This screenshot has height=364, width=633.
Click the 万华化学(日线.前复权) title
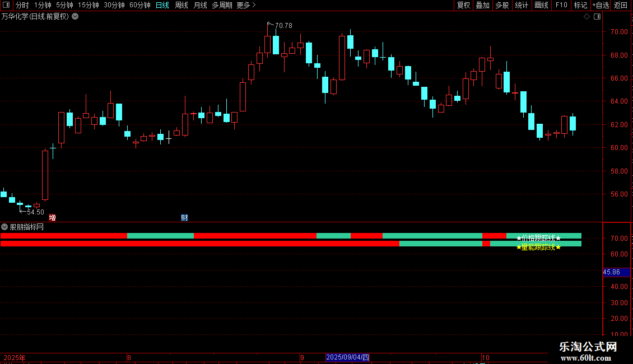pos(35,17)
